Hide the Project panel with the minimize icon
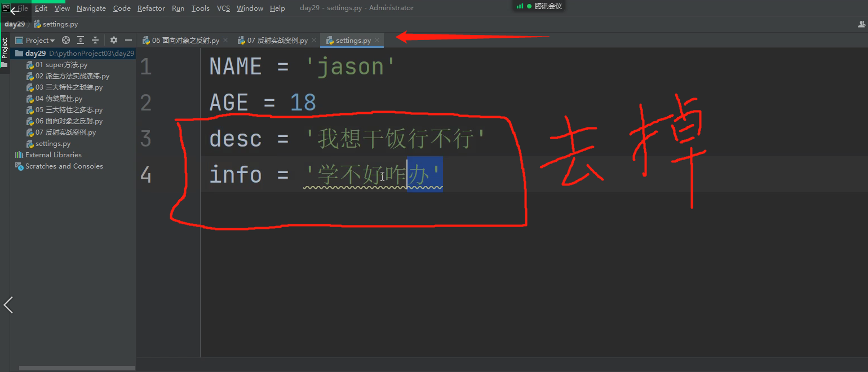 pyautogui.click(x=128, y=40)
